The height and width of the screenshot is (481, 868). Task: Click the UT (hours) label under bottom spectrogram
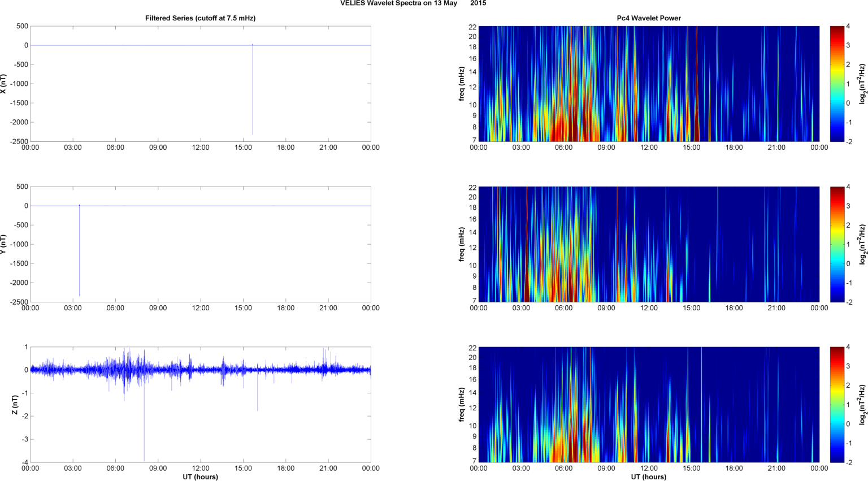click(648, 476)
